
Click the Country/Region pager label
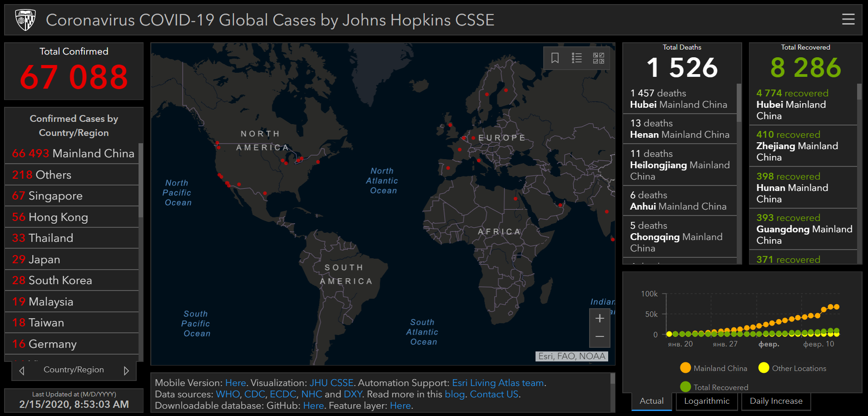[74, 370]
